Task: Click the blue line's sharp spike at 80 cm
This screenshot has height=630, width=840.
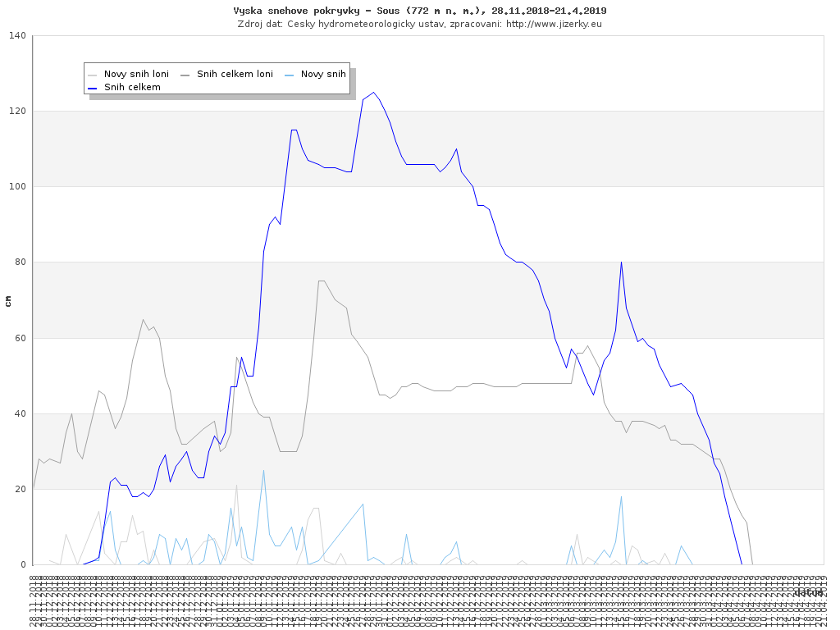Action: pyautogui.click(x=621, y=262)
